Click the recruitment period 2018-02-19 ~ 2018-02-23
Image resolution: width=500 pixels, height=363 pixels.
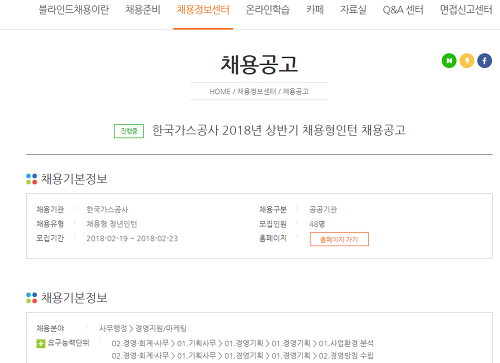point(132,238)
